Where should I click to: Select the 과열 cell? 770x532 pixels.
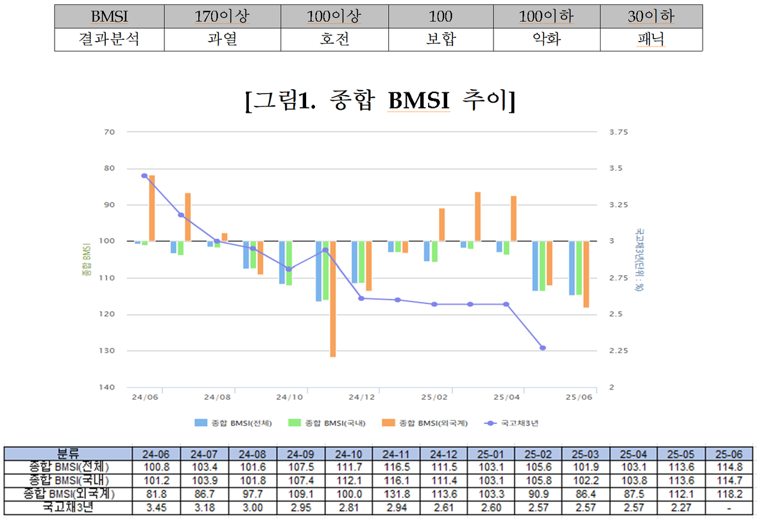coord(223,39)
